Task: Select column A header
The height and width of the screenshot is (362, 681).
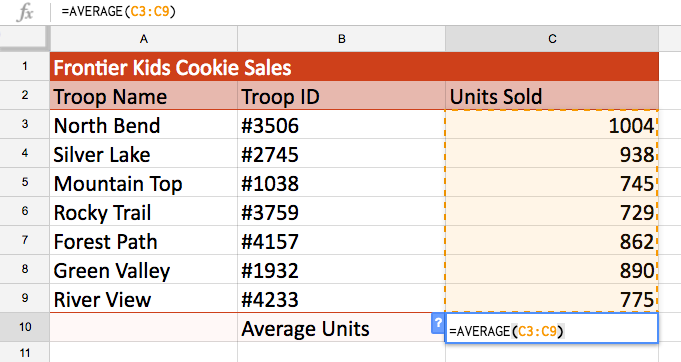Action: point(144,39)
